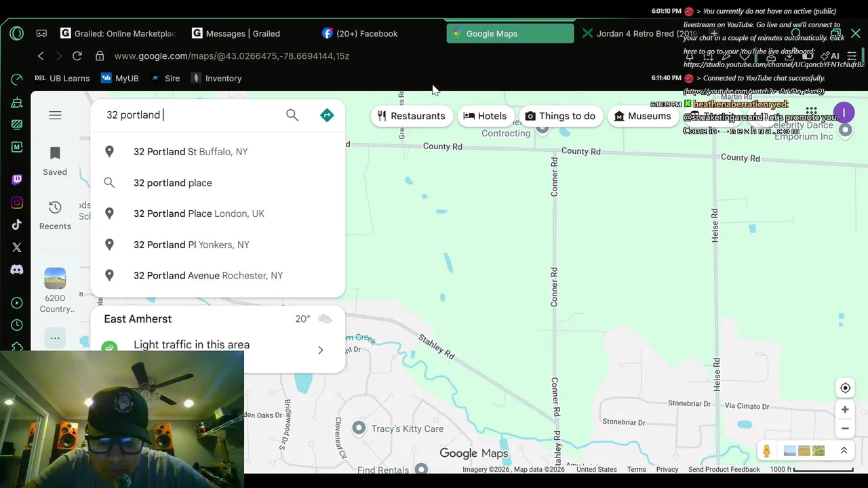Viewport: 868px width, 488px height.
Task: Open the 6200 Country recent place thumbnail
Action: [55, 279]
